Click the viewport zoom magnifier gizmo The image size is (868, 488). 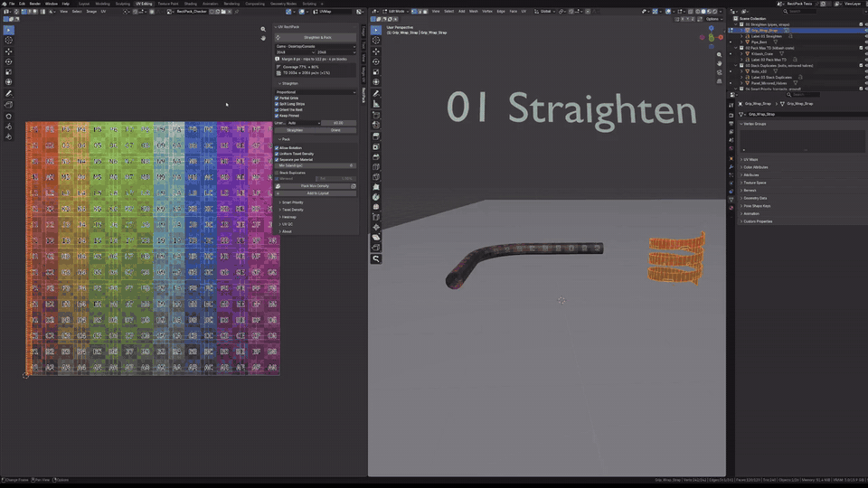[719, 55]
